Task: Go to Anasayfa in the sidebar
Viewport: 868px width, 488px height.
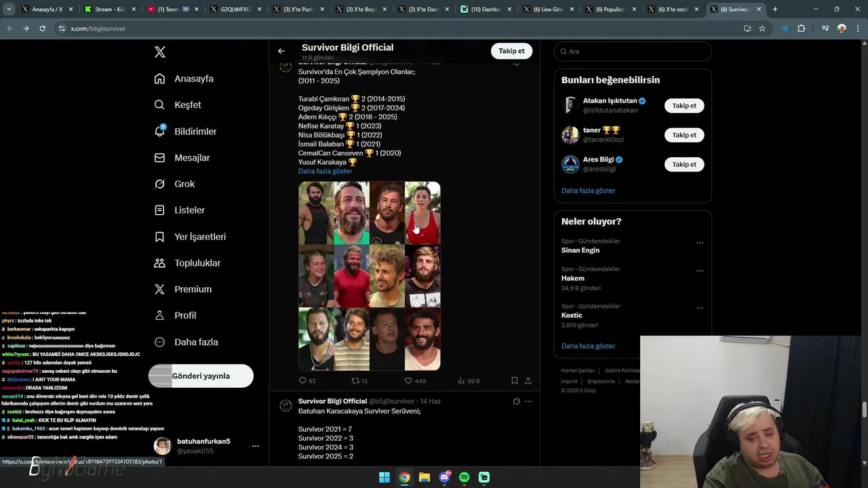Action: [x=184, y=79]
